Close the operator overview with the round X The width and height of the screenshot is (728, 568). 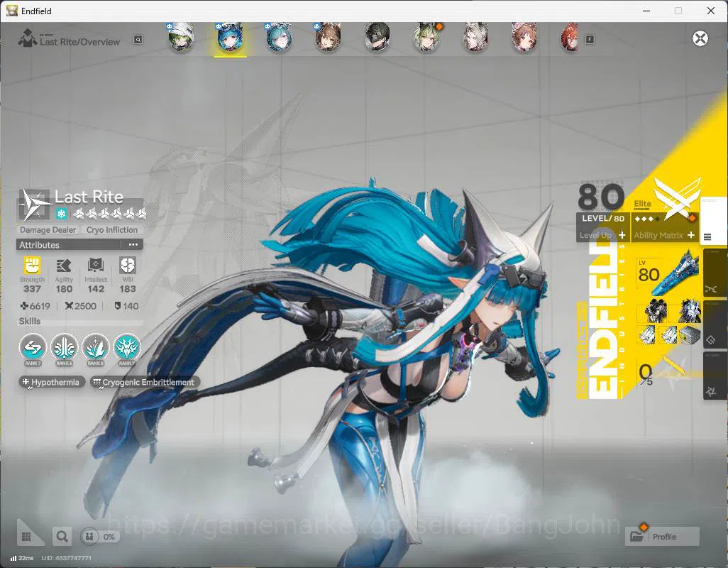pyautogui.click(x=700, y=38)
